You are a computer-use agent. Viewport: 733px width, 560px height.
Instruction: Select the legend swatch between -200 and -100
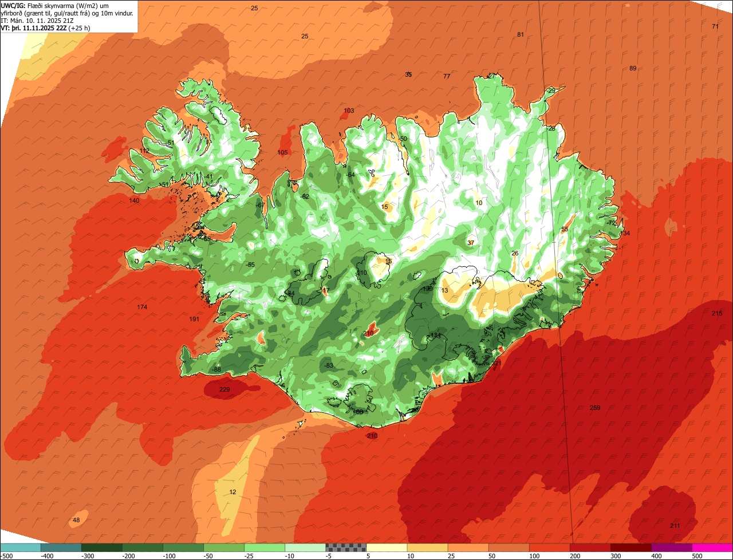click(142, 547)
